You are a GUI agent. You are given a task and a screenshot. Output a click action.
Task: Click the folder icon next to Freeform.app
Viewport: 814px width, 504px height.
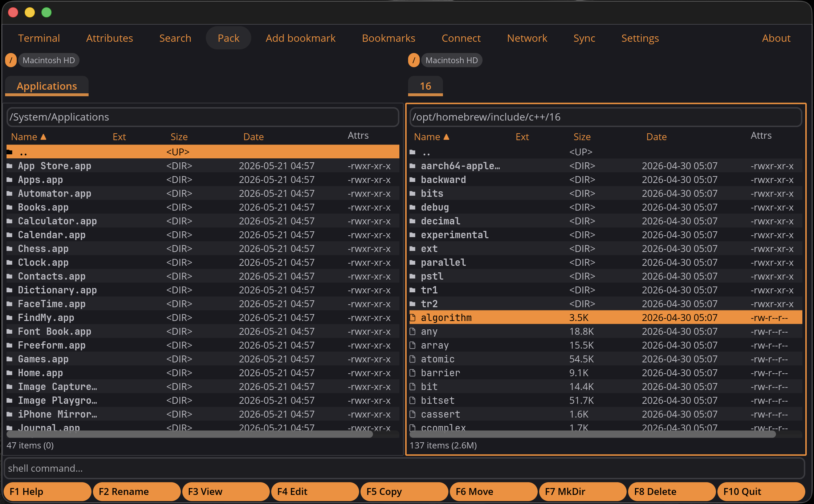coord(10,345)
